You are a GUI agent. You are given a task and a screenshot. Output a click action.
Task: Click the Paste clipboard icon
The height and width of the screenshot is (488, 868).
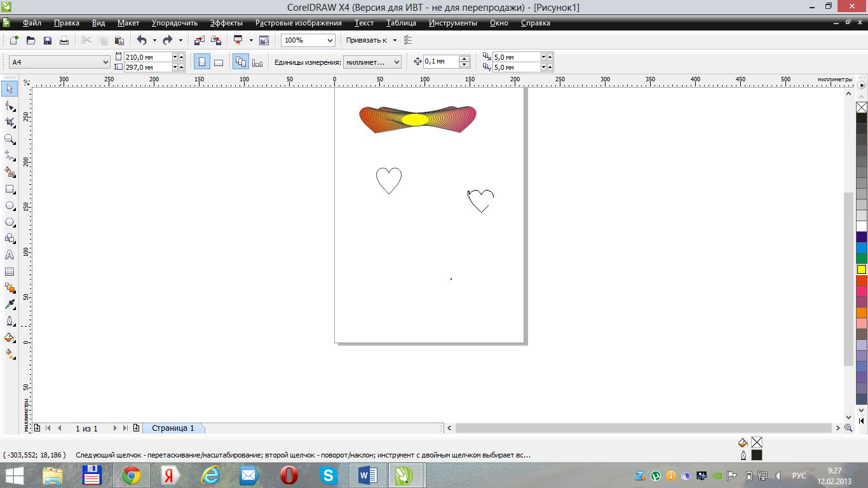[x=119, y=40]
